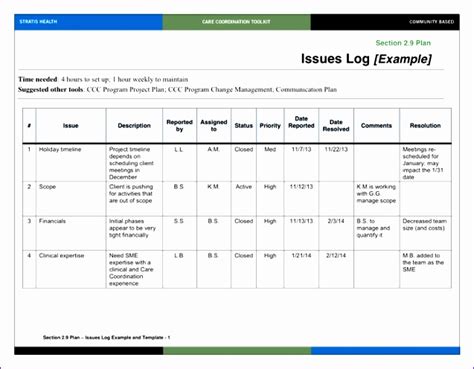Click the 'Time needed' line
Image resolution: width=474 pixels, height=369 pixels.
click(x=103, y=79)
